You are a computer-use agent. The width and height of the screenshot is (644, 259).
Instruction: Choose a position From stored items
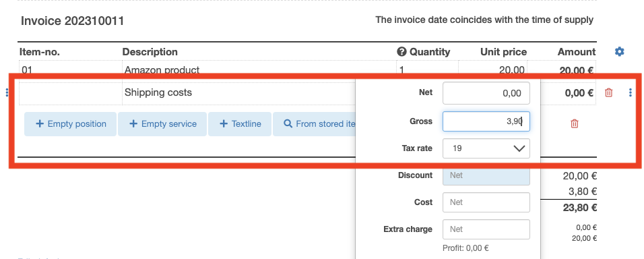click(x=314, y=123)
